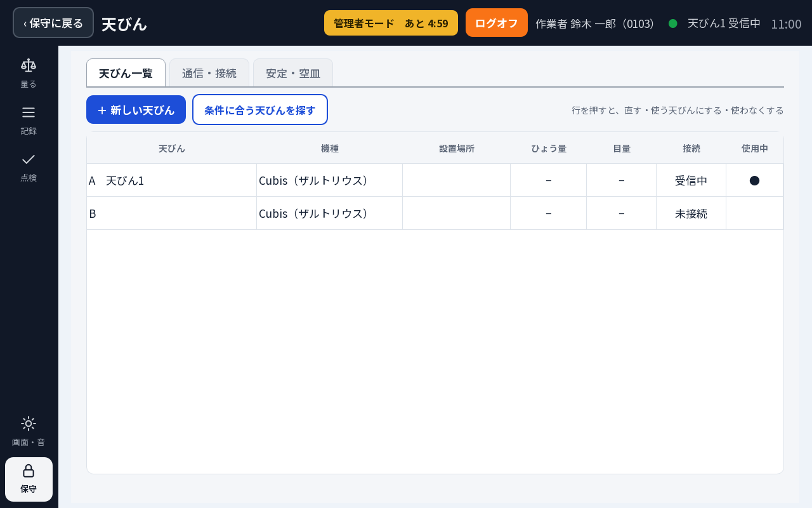
Task: Click the 天びん page title
Action: [124, 23]
